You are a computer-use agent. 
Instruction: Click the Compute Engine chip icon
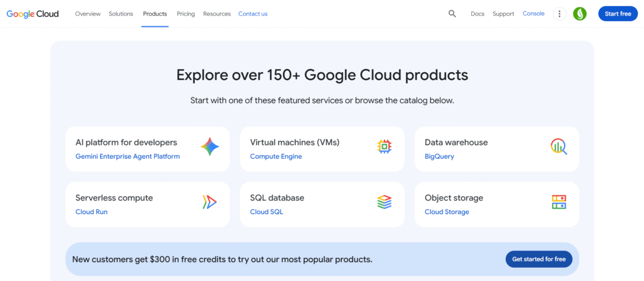pos(384,147)
